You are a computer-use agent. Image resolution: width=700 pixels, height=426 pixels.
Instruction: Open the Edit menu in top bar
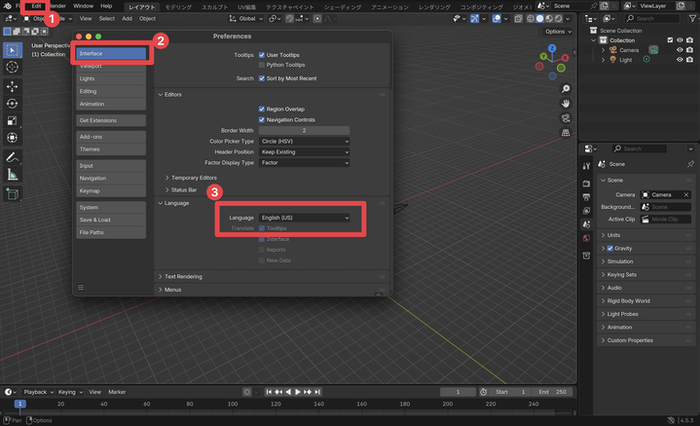tap(37, 6)
